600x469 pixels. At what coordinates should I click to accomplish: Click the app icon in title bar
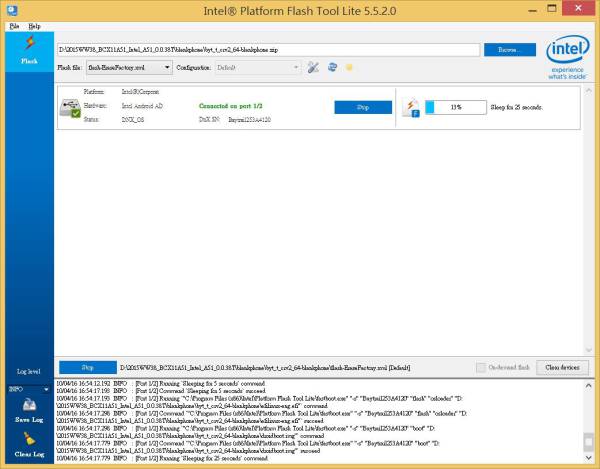click(x=9, y=9)
